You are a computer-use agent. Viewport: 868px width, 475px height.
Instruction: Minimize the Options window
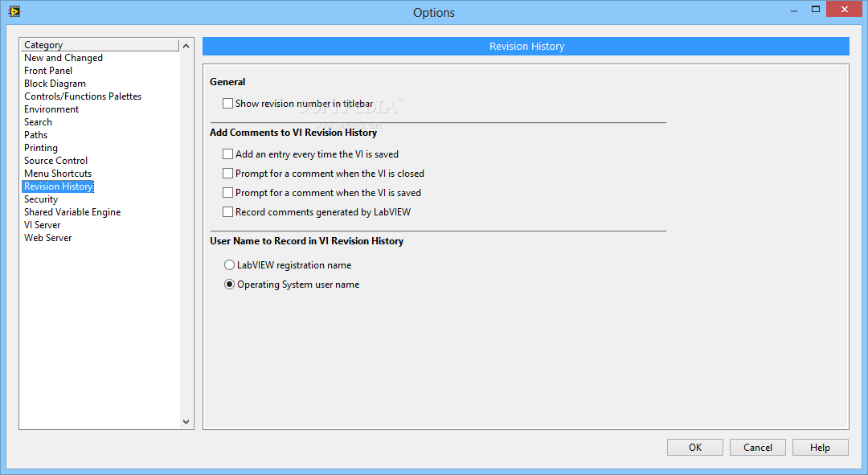coord(794,10)
